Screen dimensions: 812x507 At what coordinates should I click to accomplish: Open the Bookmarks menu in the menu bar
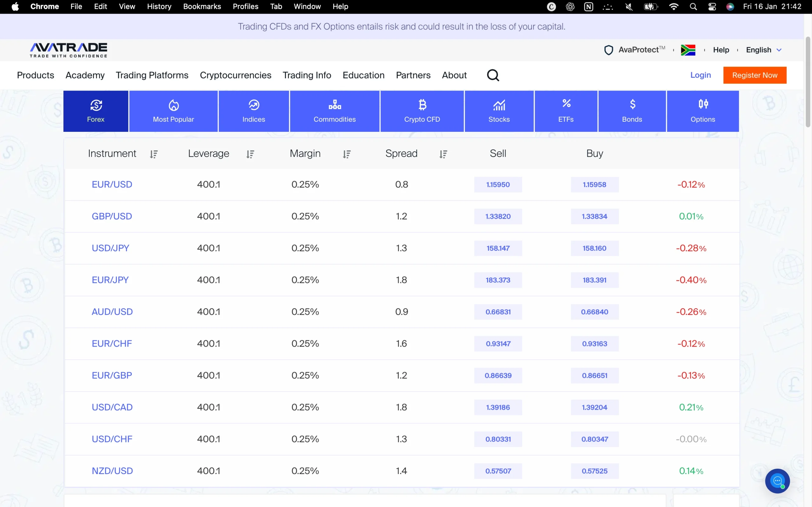(x=202, y=6)
